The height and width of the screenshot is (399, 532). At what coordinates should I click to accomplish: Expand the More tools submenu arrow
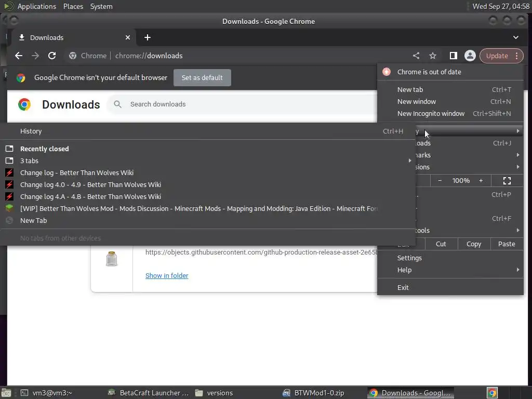[x=518, y=230]
